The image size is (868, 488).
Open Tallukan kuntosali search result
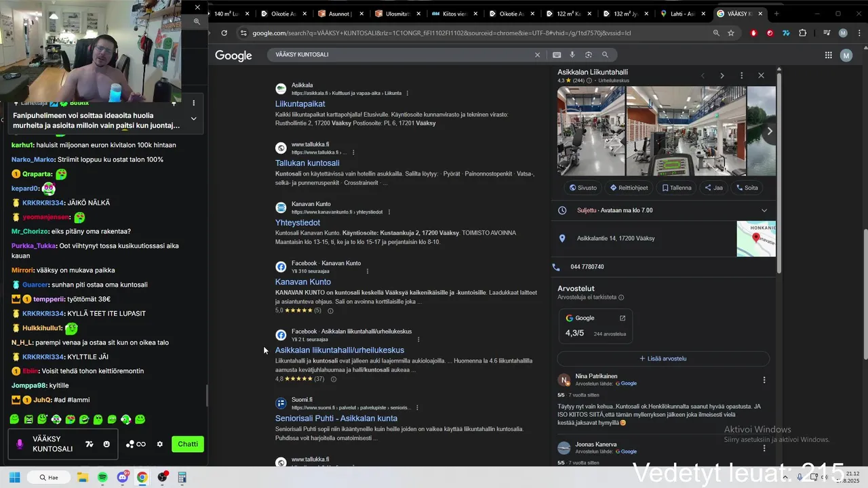(307, 163)
